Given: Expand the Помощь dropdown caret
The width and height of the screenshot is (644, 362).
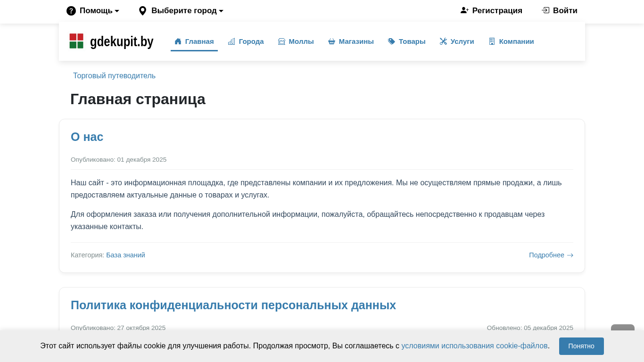Looking at the screenshot, I should [117, 11].
